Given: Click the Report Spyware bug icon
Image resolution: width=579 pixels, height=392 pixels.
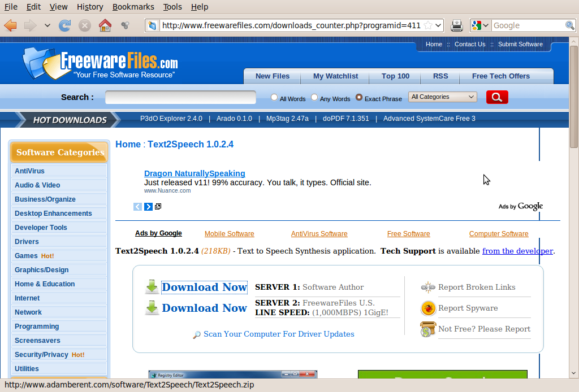Looking at the screenshot, I should (428, 308).
